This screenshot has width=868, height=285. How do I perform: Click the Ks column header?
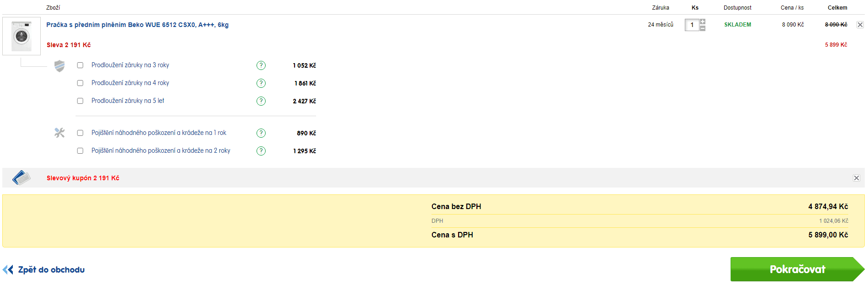[695, 8]
